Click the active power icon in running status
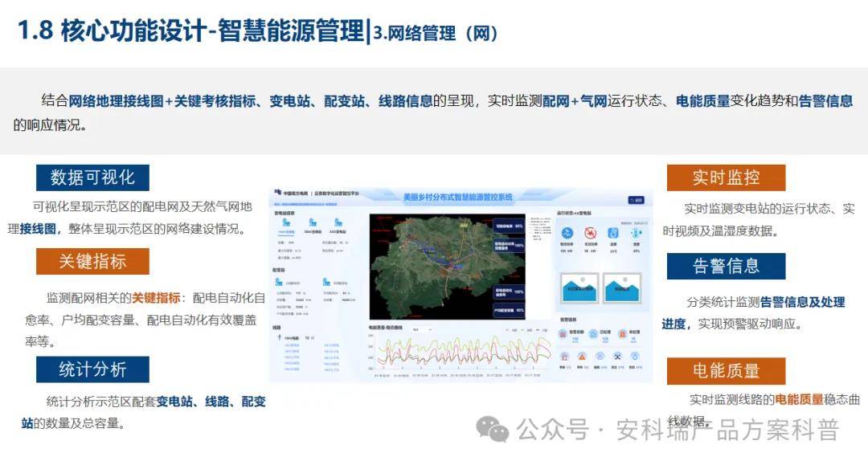The width and height of the screenshot is (868, 465). [x=567, y=234]
